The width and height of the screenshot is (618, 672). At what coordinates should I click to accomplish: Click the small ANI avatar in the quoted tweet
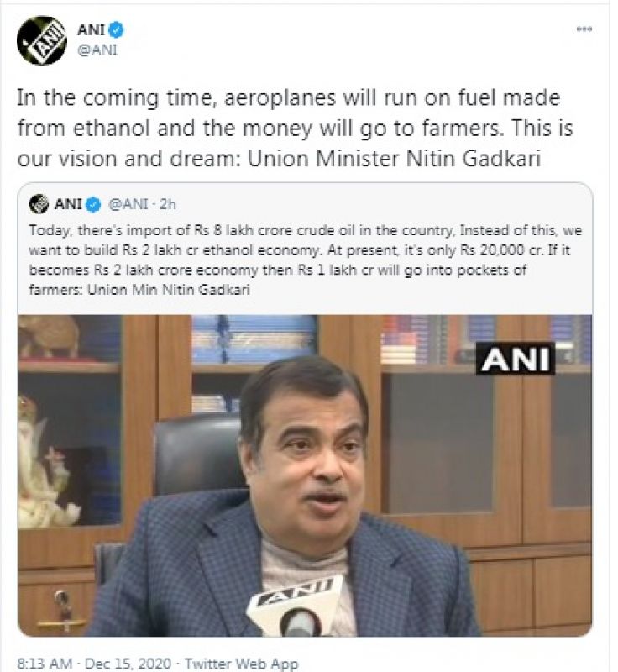[x=39, y=204]
